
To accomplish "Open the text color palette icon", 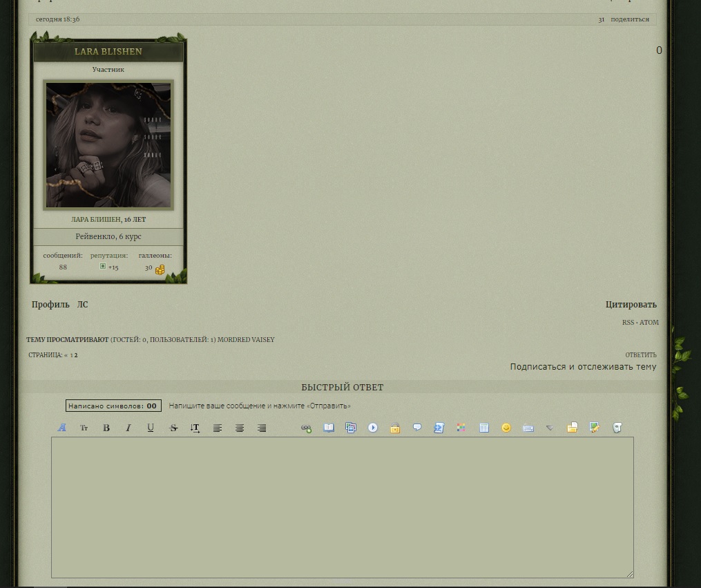I will tap(461, 428).
